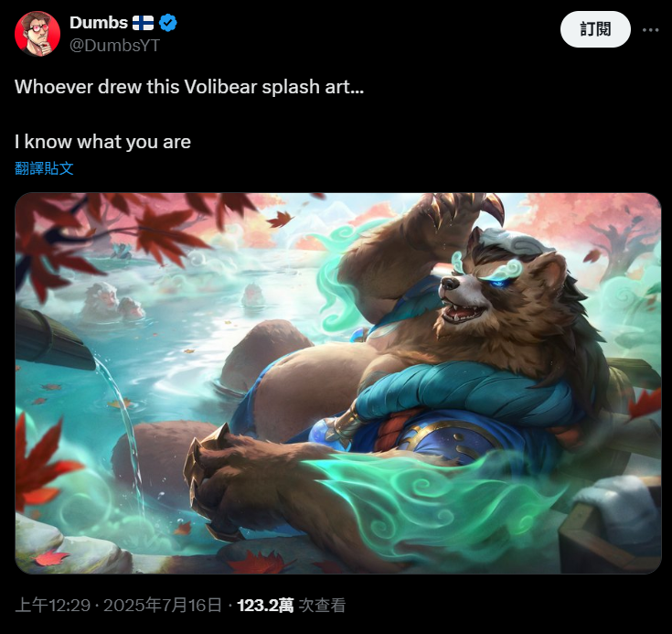Click the text 'Whoever drew this Volibear splash art…'

coord(189,87)
